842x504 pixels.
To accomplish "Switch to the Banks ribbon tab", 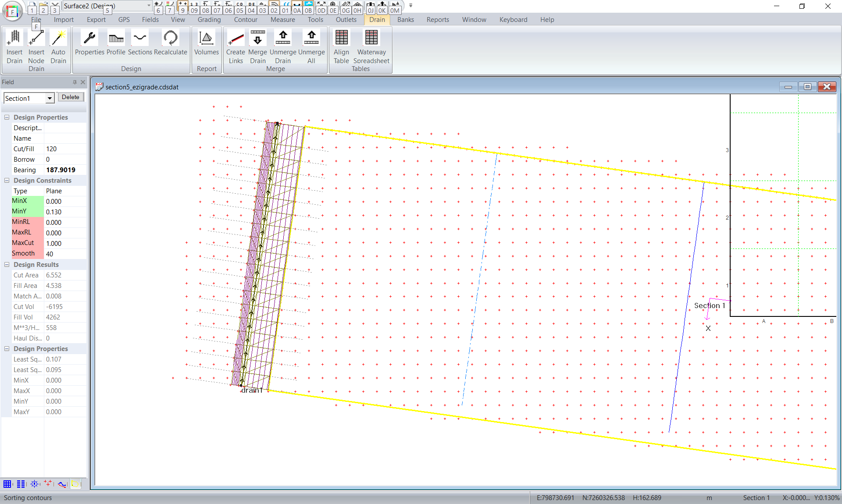I will (x=405, y=20).
